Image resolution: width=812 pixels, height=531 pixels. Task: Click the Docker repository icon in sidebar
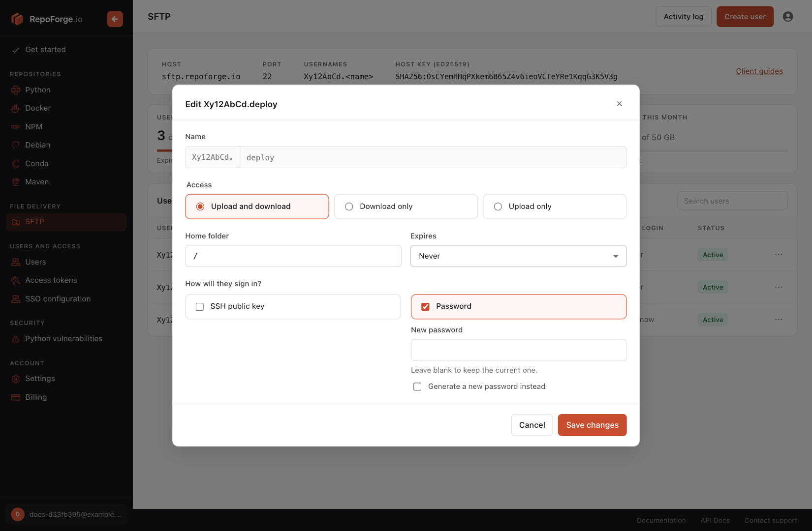pyautogui.click(x=16, y=108)
